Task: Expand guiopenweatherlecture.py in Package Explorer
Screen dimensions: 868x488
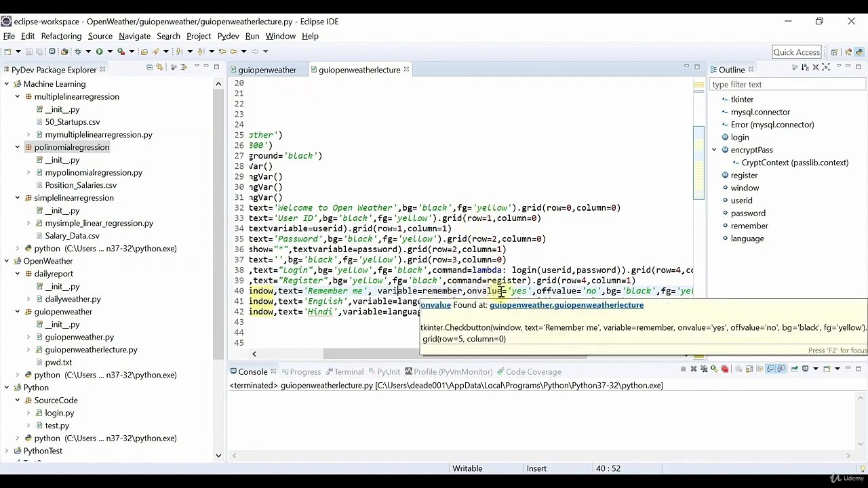Action: tap(28, 350)
